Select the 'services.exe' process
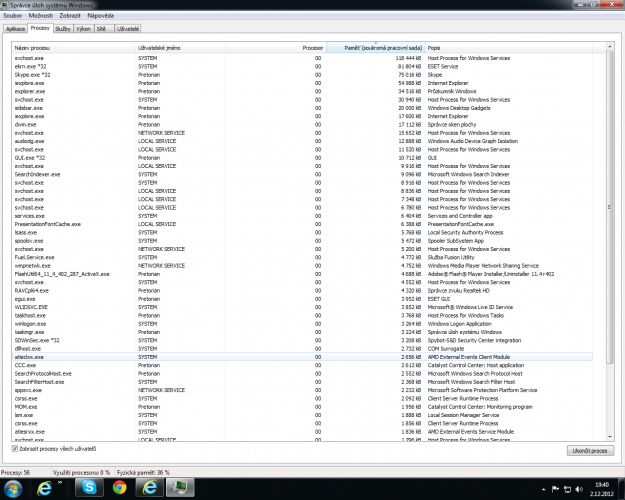This screenshot has width=625, height=500. (x=302, y=216)
